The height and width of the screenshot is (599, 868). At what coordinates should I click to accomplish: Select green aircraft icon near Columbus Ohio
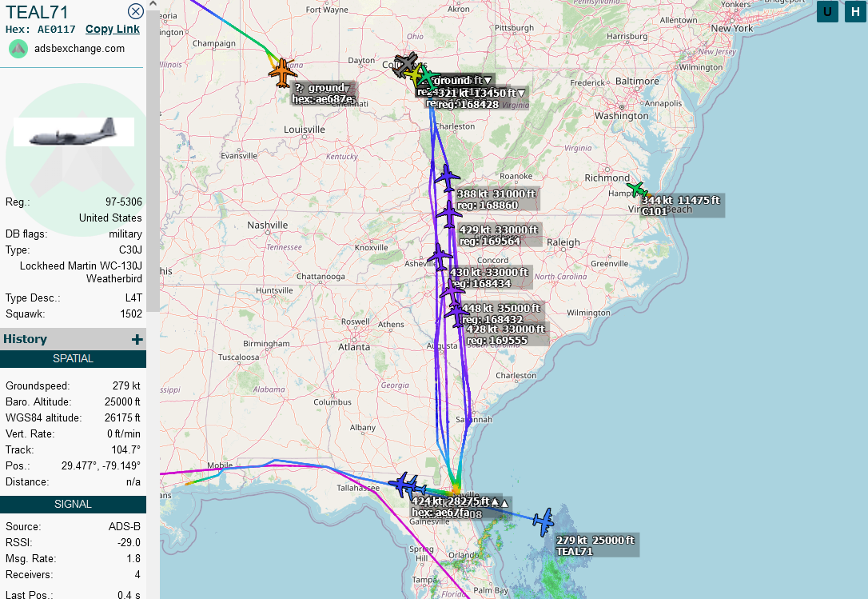428,77
